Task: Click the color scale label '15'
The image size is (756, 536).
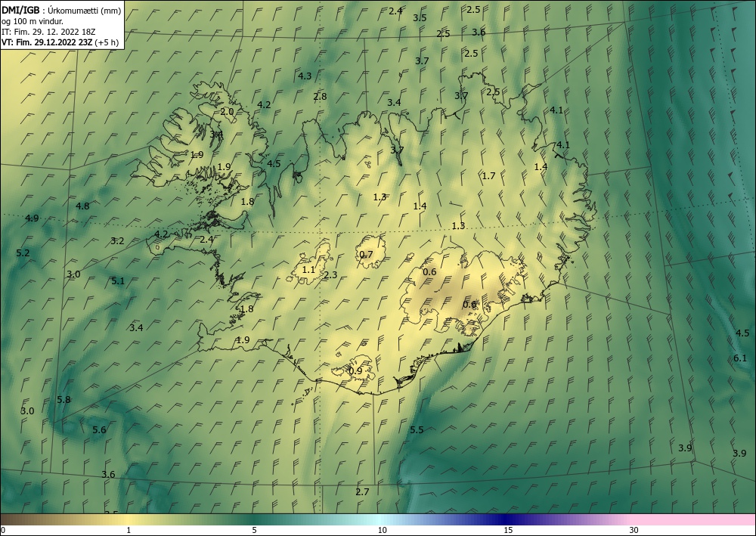Action: pos(508,531)
